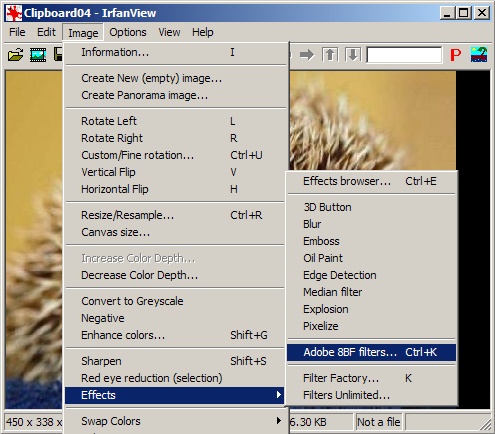Click the up arrow toolbar button

330,55
